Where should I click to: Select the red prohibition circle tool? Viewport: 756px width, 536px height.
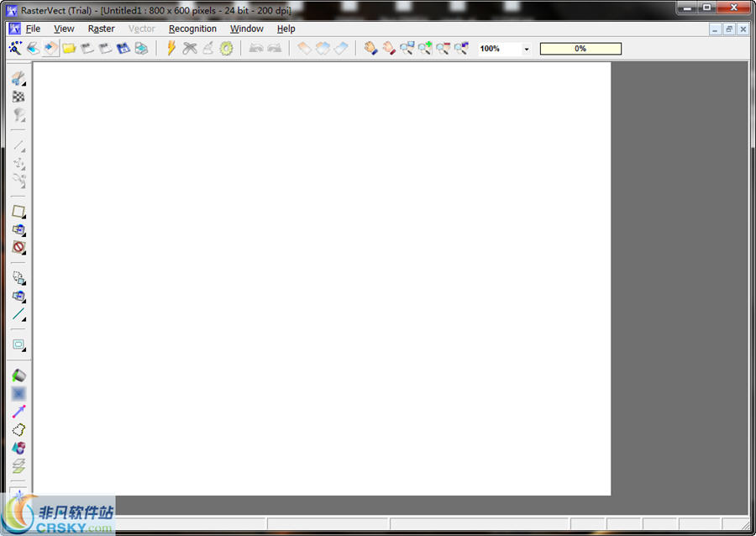[x=18, y=248]
